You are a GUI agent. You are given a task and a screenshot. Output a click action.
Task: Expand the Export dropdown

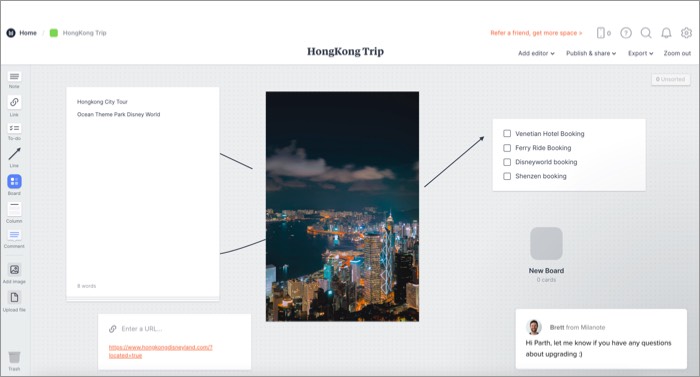[x=641, y=53]
